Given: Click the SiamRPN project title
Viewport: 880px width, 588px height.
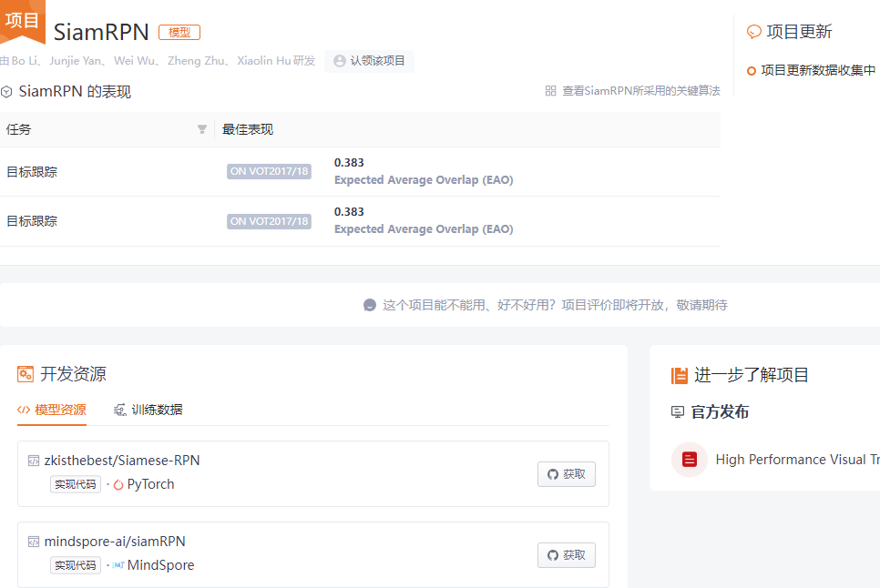Looking at the screenshot, I should [101, 33].
